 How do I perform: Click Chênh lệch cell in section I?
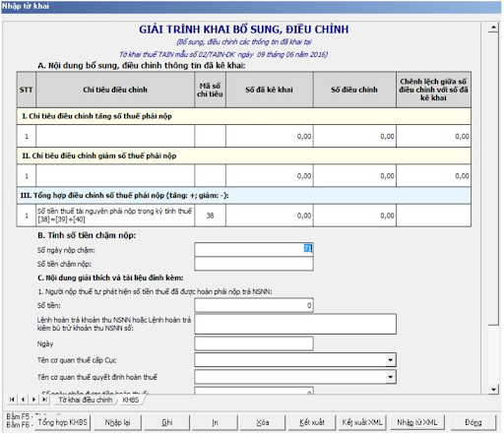(x=433, y=136)
